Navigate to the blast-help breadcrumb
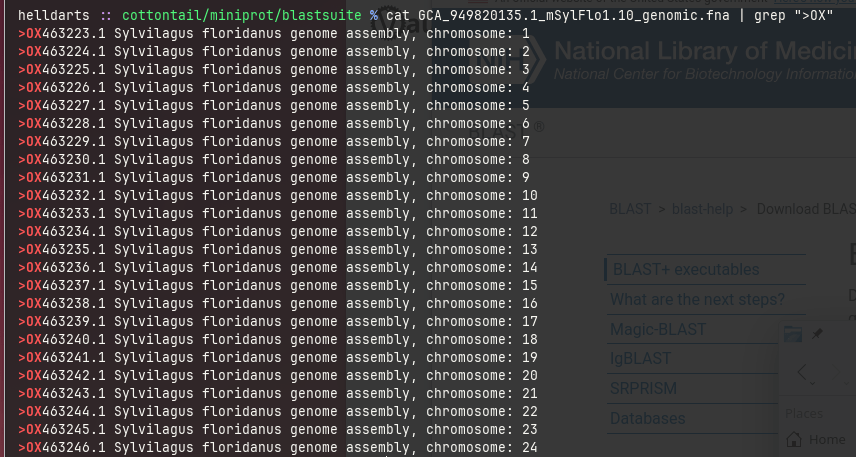This screenshot has width=856, height=457. pyautogui.click(x=703, y=209)
